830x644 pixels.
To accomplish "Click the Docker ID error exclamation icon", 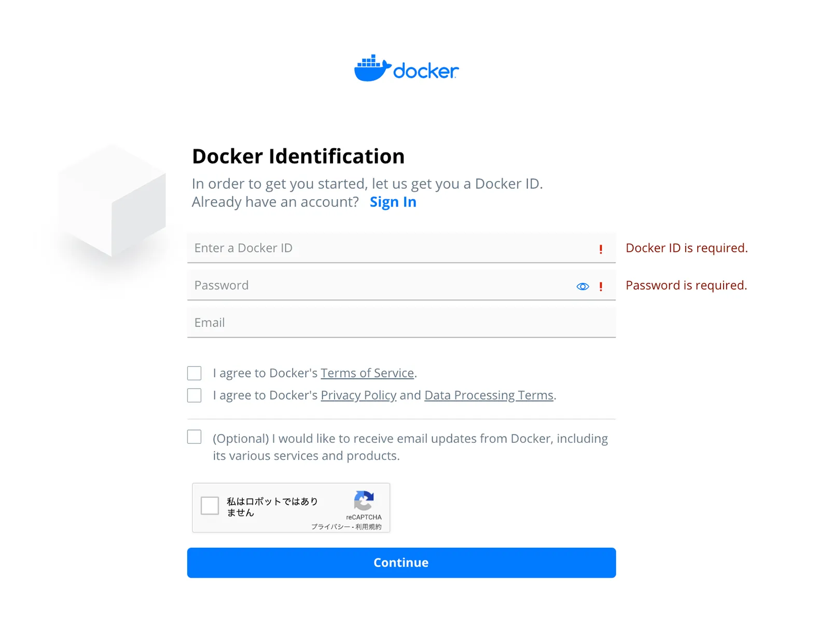I will [x=601, y=249].
